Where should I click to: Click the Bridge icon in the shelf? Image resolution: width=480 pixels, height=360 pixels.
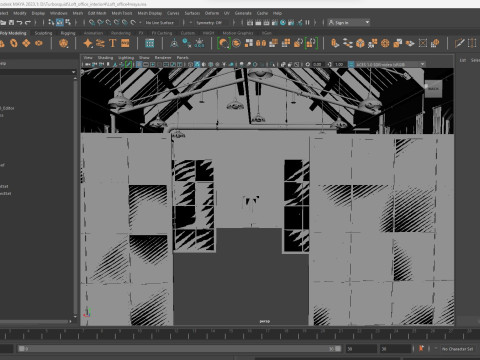click(x=347, y=43)
